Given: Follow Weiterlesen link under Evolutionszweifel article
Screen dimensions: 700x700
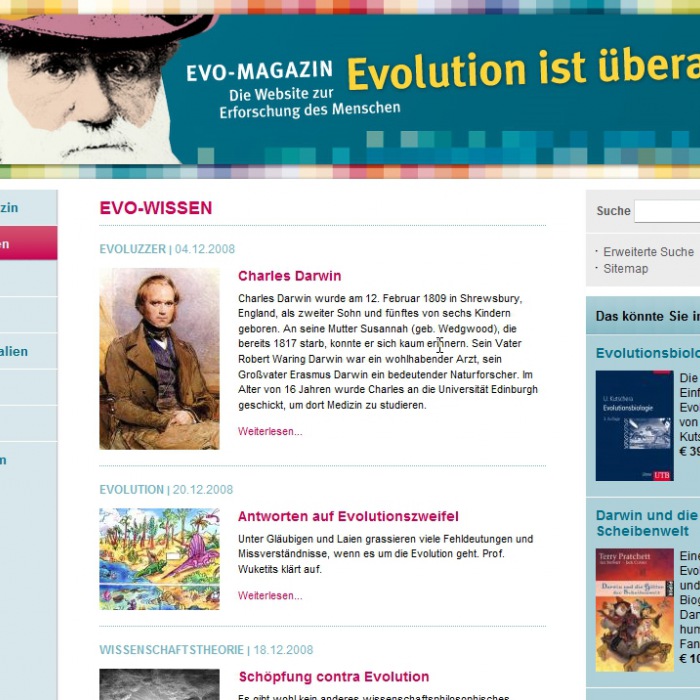Looking at the screenshot, I should coord(270,596).
